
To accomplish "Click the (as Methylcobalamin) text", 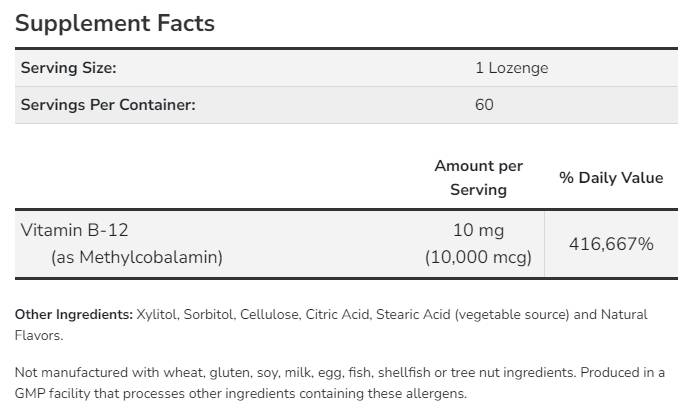I will pos(136,257).
